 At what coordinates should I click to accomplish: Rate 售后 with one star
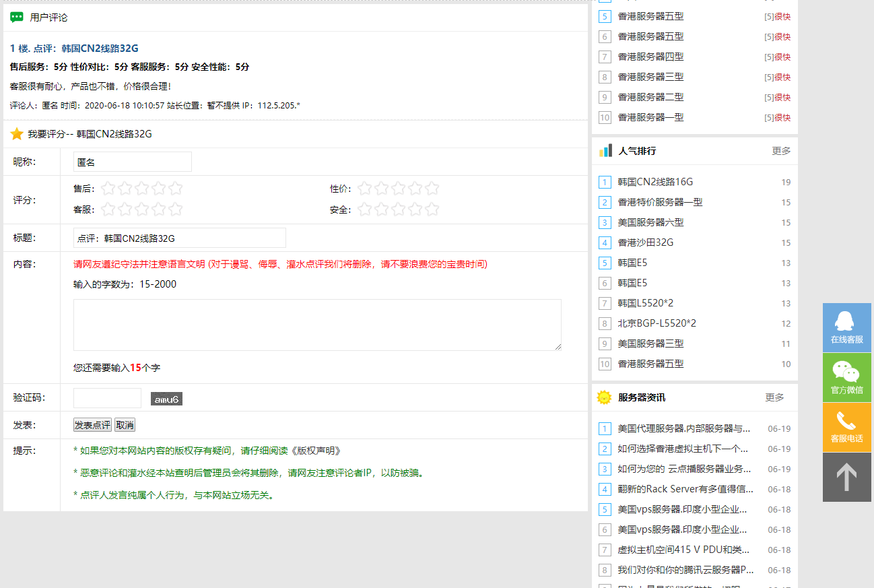[x=108, y=189]
